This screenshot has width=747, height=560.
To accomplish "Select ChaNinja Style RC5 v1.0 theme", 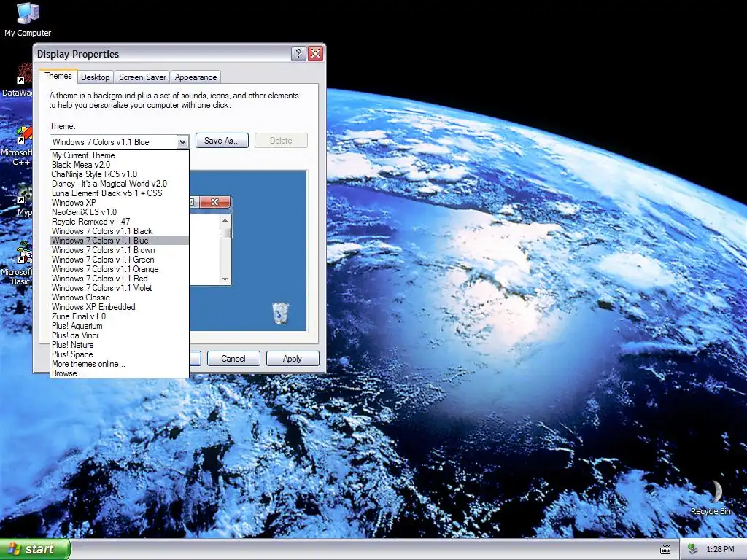I will 120,174.
